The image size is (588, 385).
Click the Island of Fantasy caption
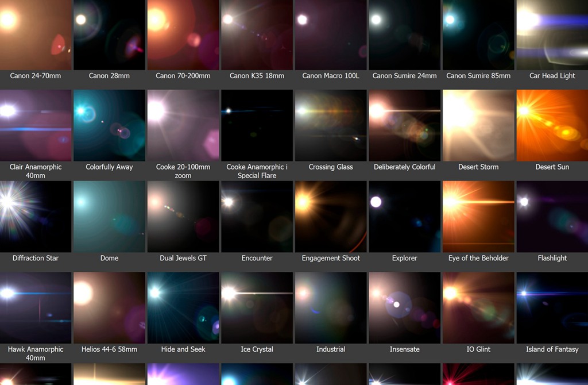[x=552, y=349]
